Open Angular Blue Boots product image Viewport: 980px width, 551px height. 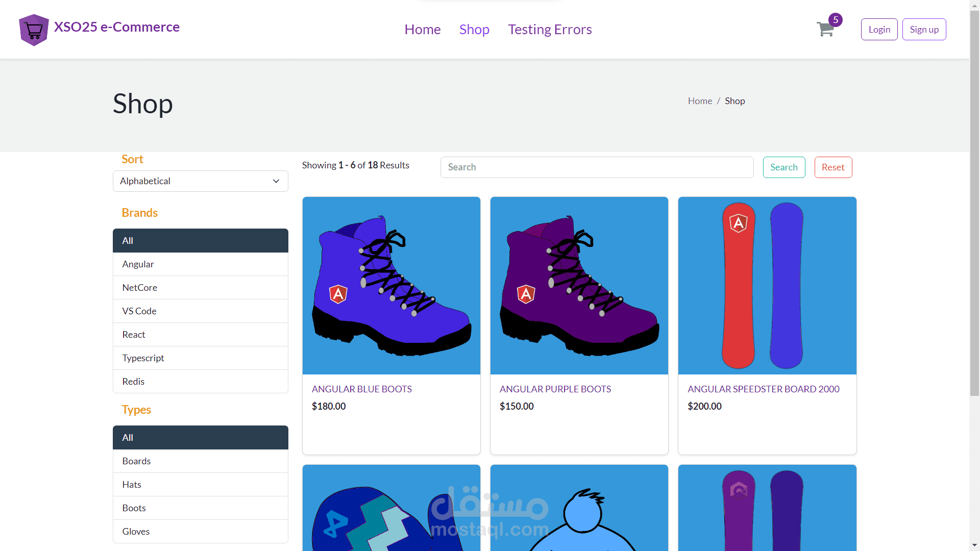tap(391, 286)
